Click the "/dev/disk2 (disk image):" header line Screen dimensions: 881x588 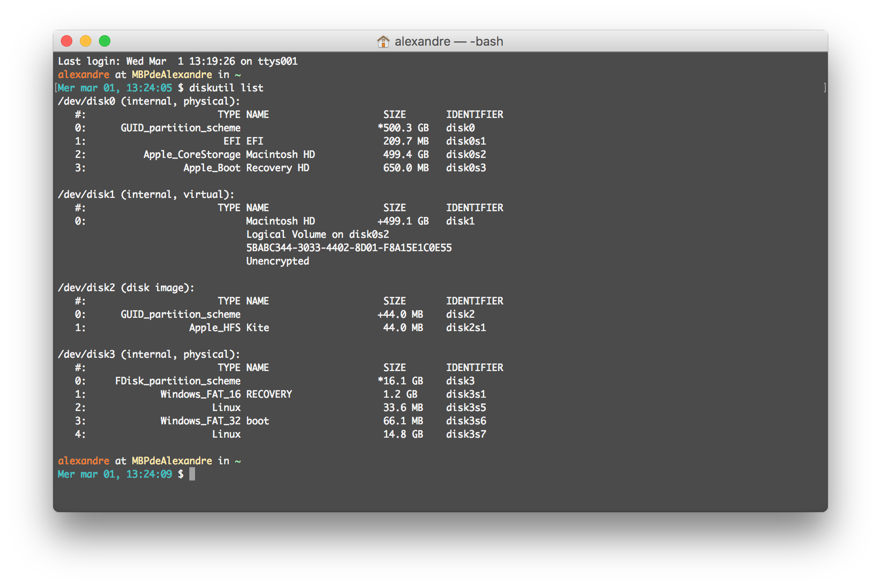[126, 288]
